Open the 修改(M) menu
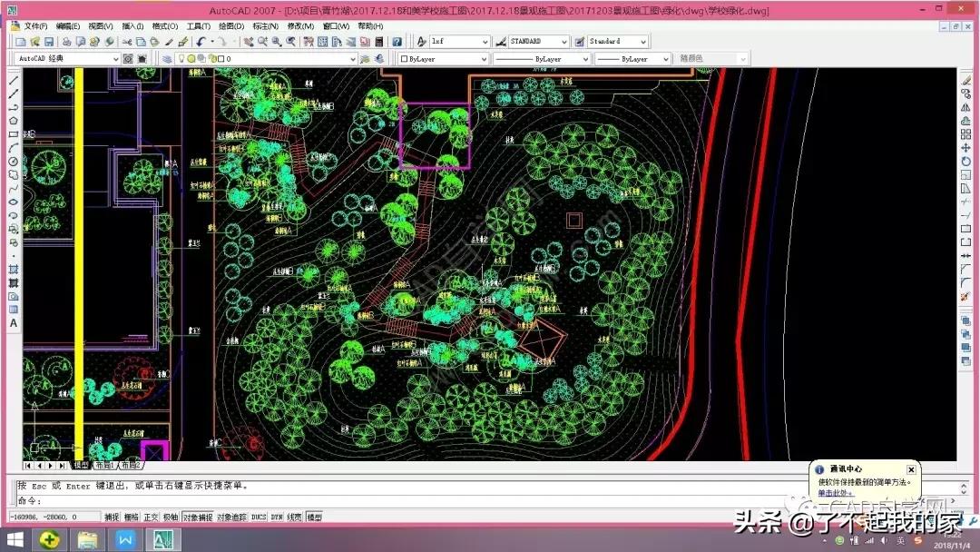This screenshot has width=980, height=552. click(x=300, y=26)
